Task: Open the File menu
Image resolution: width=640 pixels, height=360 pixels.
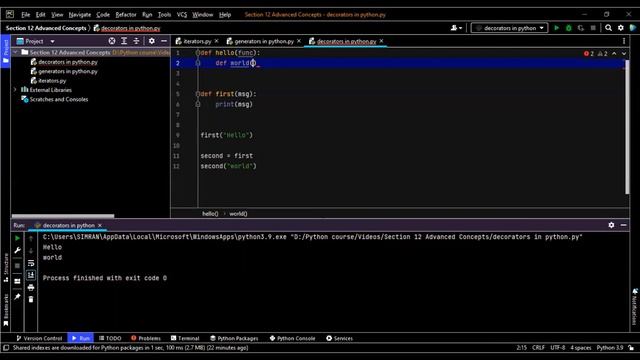Action: [25, 14]
